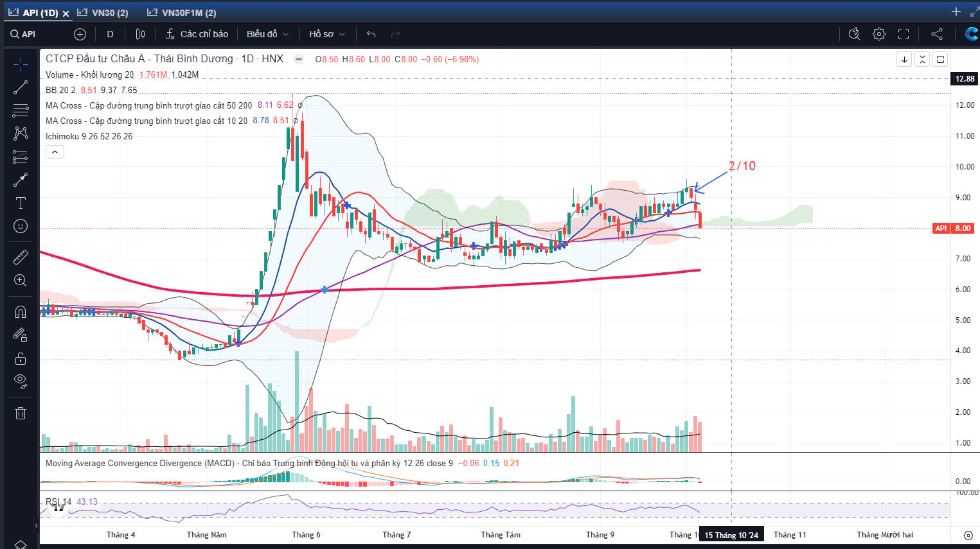The width and height of the screenshot is (980, 549).
Task: Click the 15 Tháng 10 '24 date label
Action: (731, 535)
